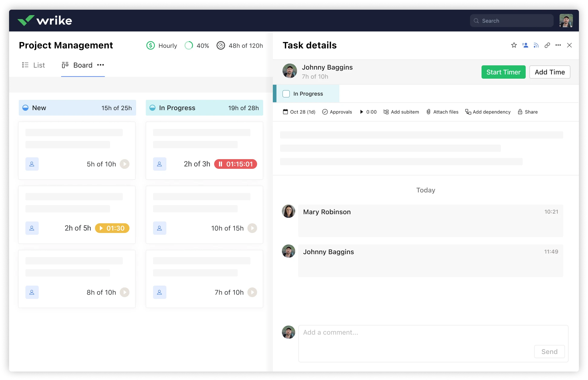The image size is (588, 380).
Task: Open the Search field magnifier
Action: point(476,21)
